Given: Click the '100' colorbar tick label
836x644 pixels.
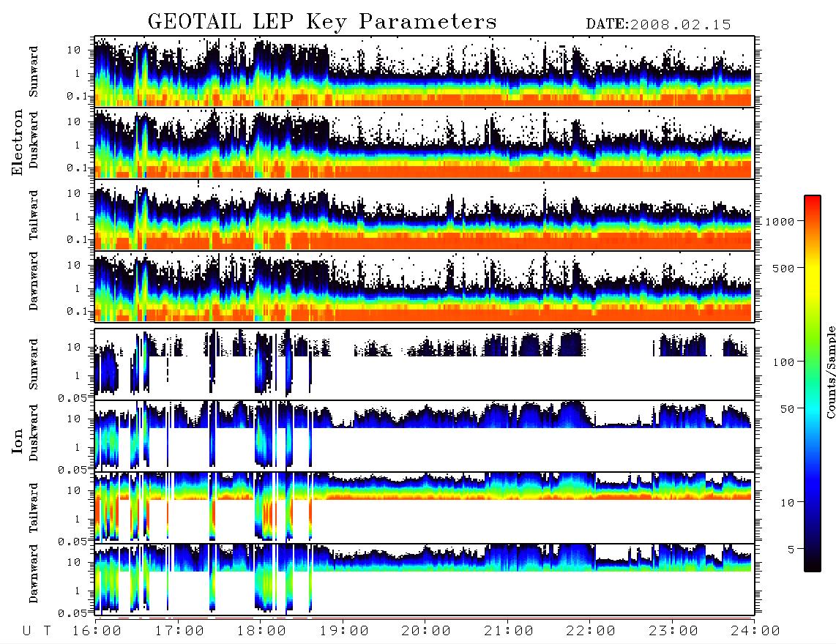Looking at the screenshot, I should [x=784, y=362].
